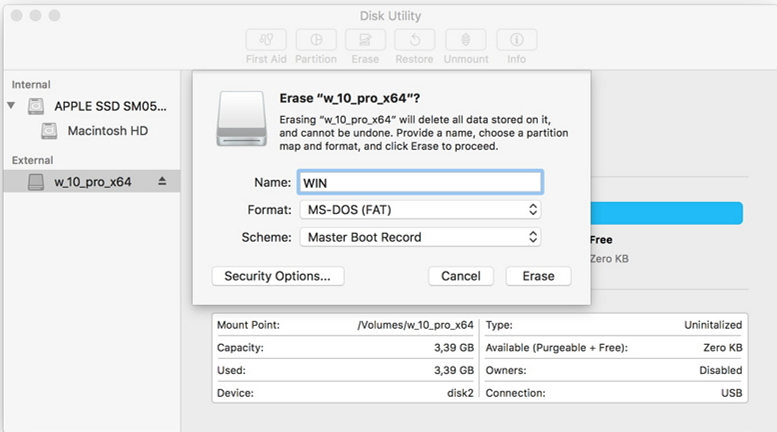This screenshot has width=777, height=432.
Task: Select the APPLE SSD SM05 disk icon
Action: [x=36, y=106]
